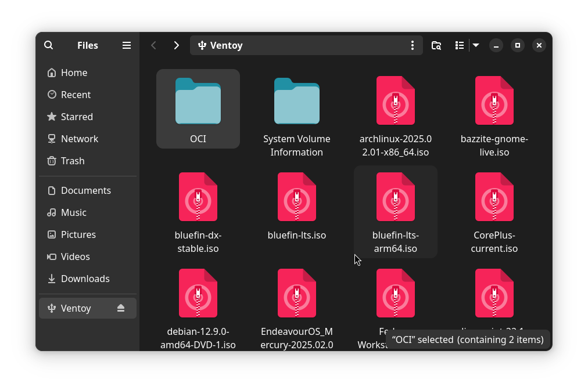The image size is (588, 390).
Task: Open the hamburger main menu
Action: 127,45
